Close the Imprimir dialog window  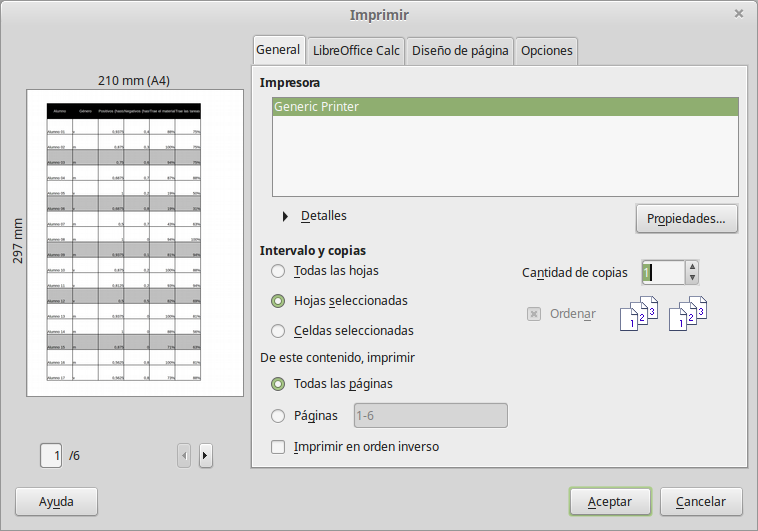(x=739, y=14)
